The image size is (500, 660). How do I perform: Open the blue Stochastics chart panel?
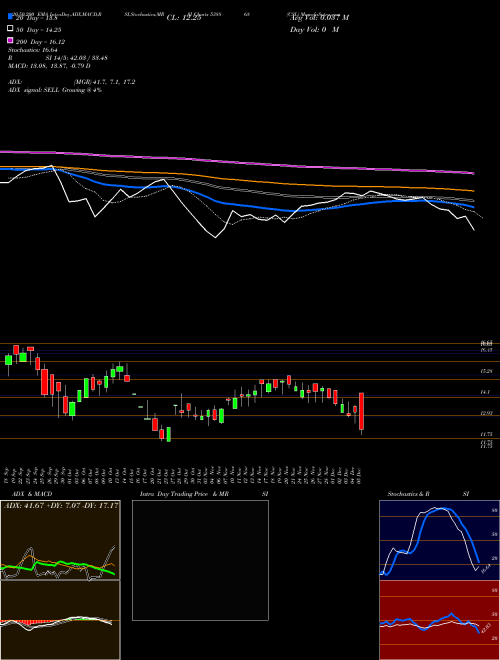(x=439, y=540)
